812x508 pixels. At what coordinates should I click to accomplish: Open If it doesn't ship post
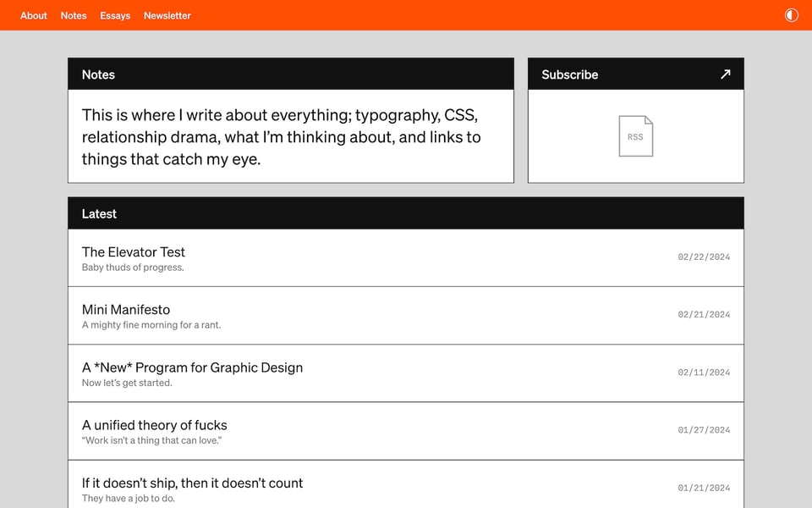(192, 483)
